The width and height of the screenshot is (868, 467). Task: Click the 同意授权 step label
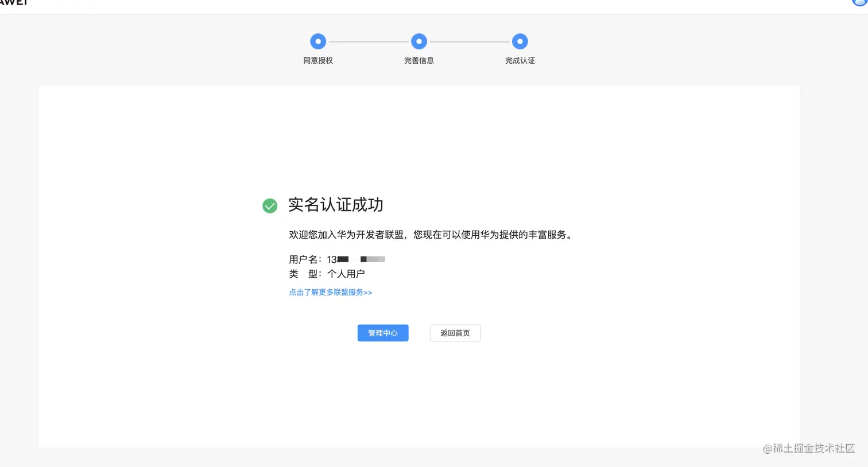pyautogui.click(x=318, y=60)
